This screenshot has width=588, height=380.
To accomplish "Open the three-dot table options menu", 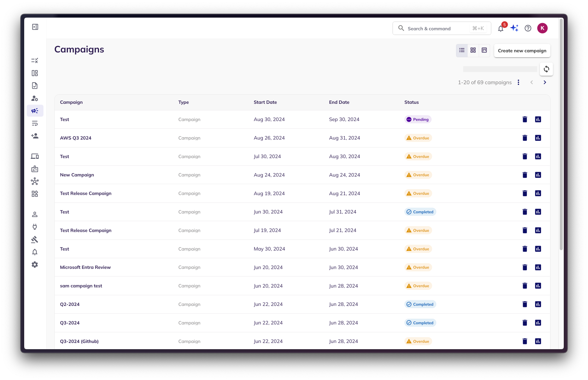I will coord(518,83).
